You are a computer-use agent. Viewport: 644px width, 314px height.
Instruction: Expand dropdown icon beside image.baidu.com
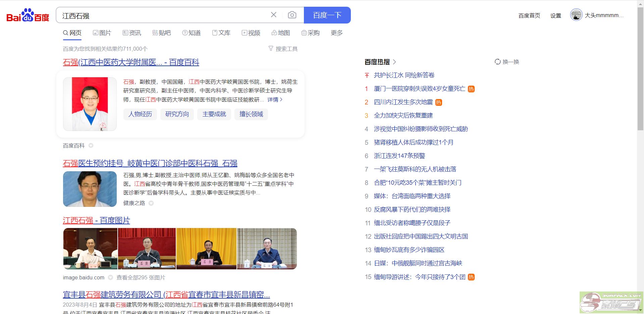(110, 277)
